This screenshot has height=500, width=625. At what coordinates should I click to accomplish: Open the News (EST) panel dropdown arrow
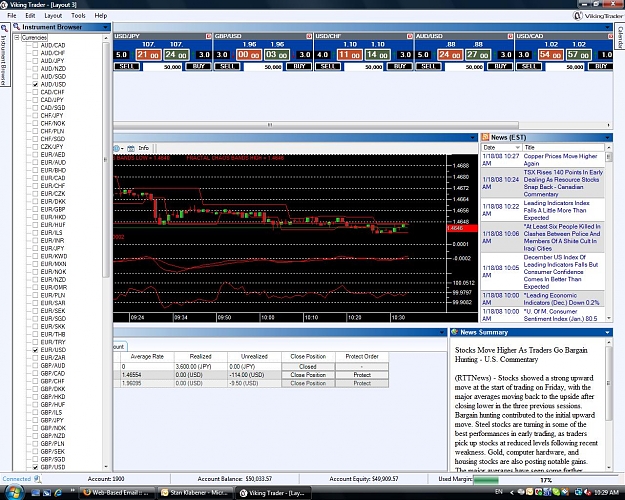(607, 138)
